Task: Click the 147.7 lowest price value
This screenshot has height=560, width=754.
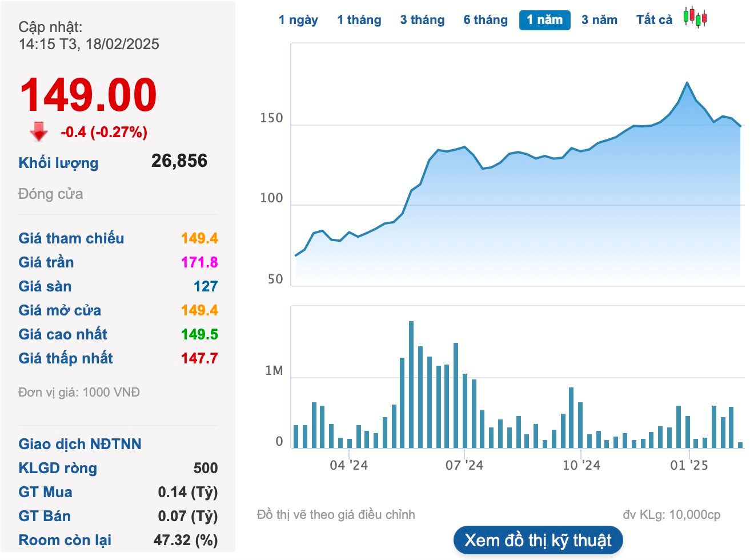Action: (x=199, y=358)
